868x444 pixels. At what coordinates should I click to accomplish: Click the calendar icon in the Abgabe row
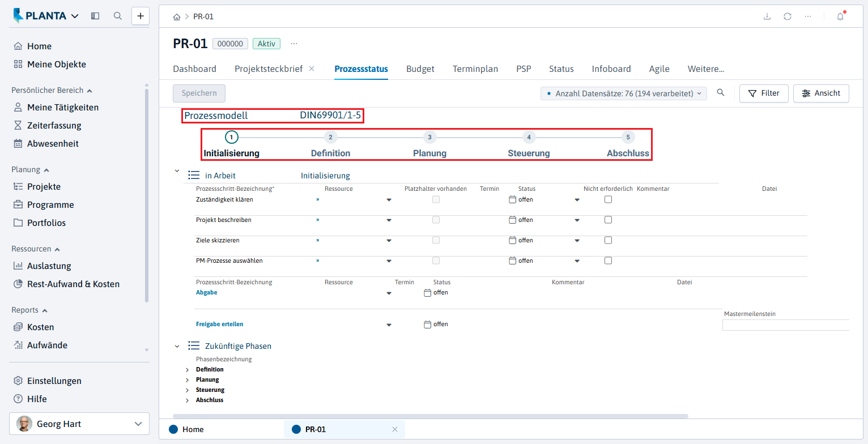point(428,293)
